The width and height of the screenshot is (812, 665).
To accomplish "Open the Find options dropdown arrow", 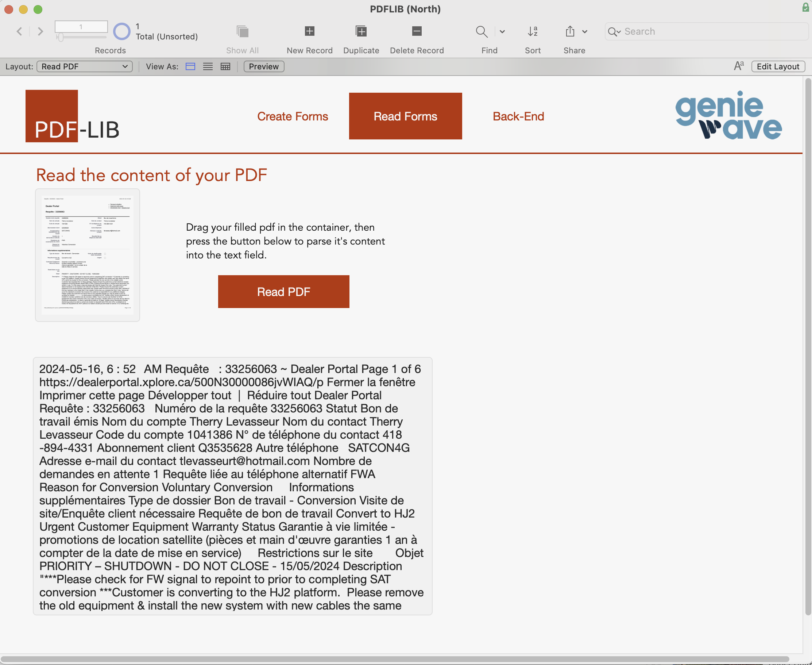I will point(502,31).
